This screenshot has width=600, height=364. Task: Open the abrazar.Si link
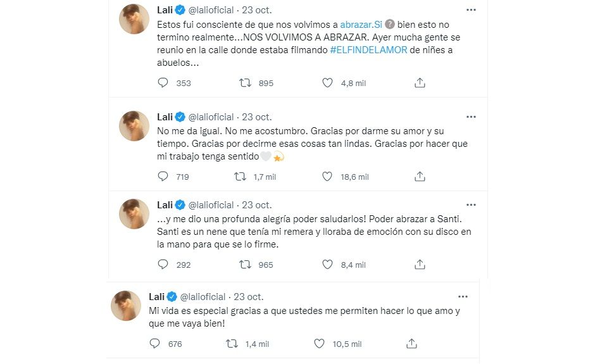pyautogui.click(x=361, y=23)
